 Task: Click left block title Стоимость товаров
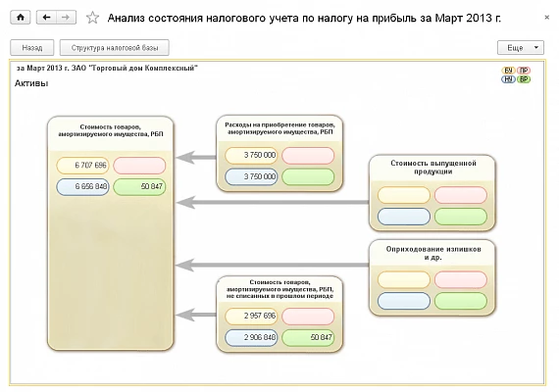pos(111,130)
